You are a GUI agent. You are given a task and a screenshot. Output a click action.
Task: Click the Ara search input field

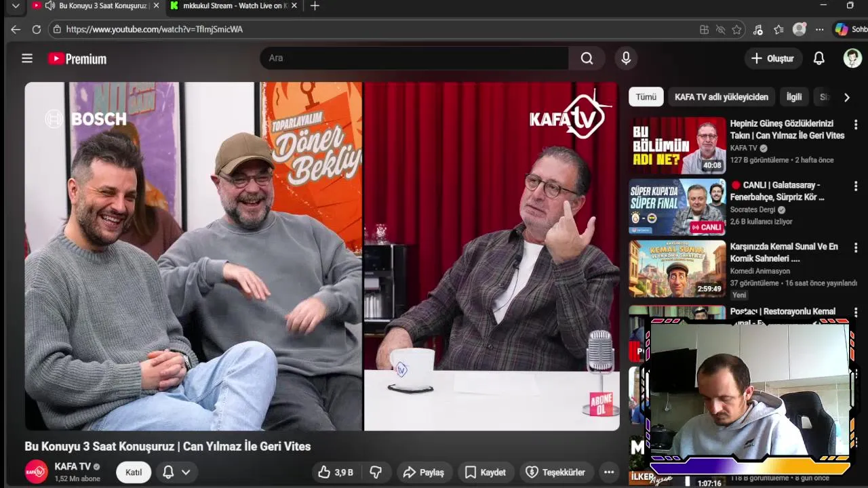pyautogui.click(x=414, y=58)
